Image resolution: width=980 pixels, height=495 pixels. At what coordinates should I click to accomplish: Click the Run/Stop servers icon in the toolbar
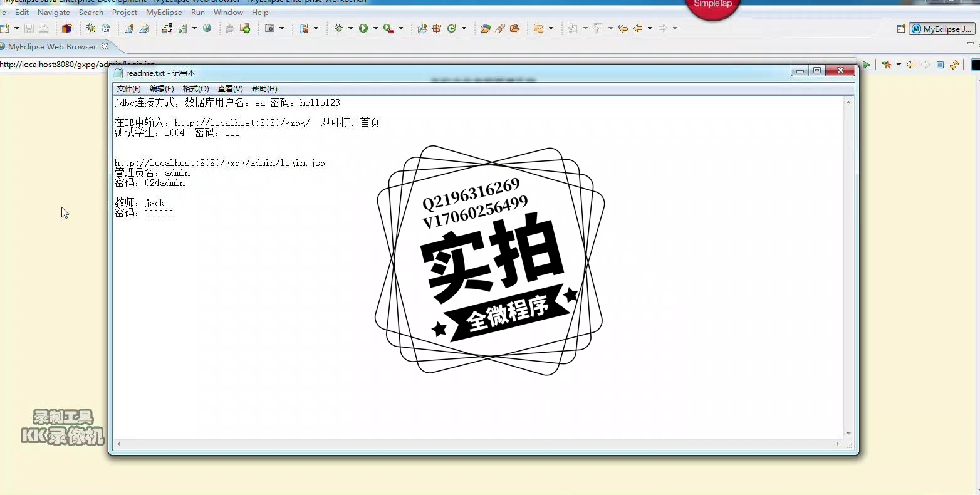[182, 28]
